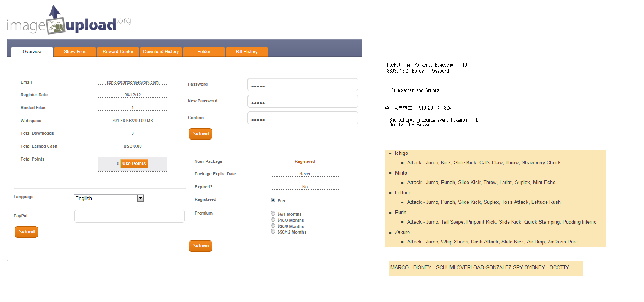Open the Reward Center tab

(118, 52)
